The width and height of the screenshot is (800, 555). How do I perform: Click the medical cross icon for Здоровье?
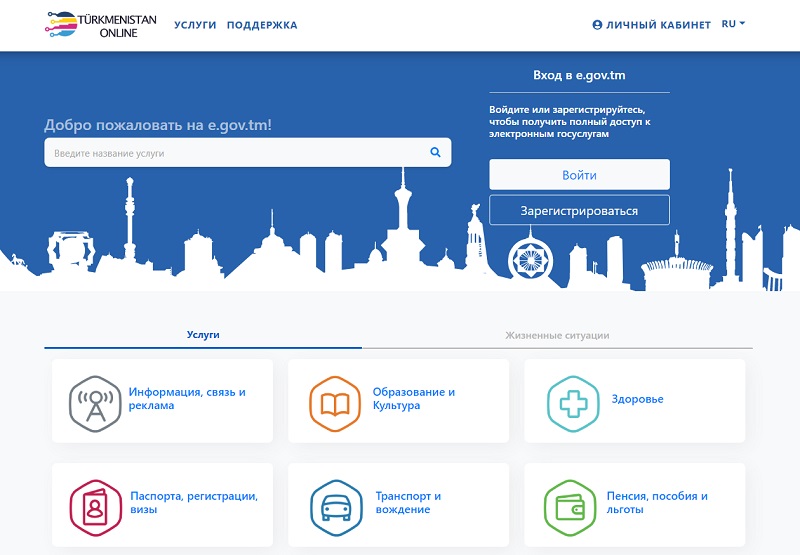(x=572, y=400)
